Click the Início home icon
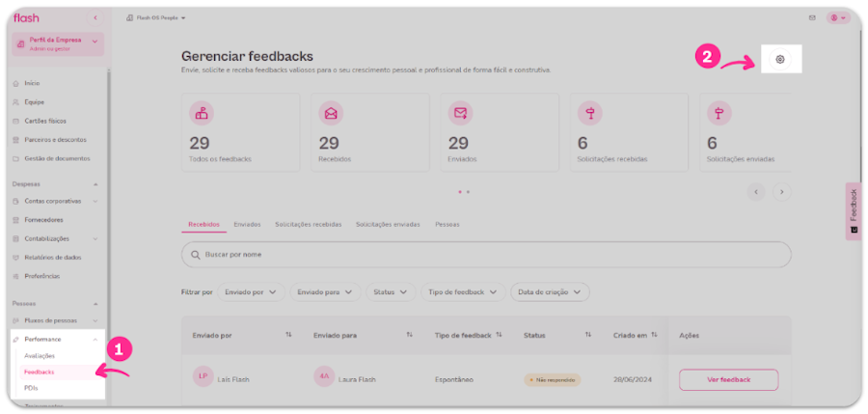 (16, 83)
